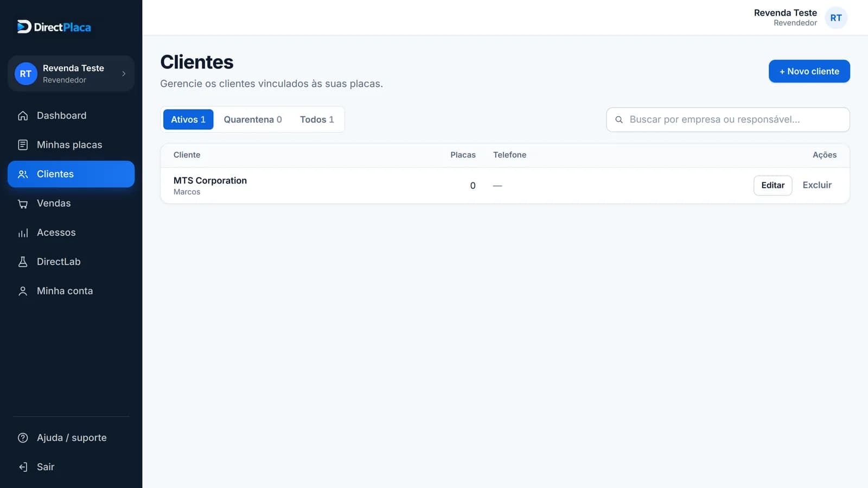Click the Sair label to log out

(x=46, y=467)
